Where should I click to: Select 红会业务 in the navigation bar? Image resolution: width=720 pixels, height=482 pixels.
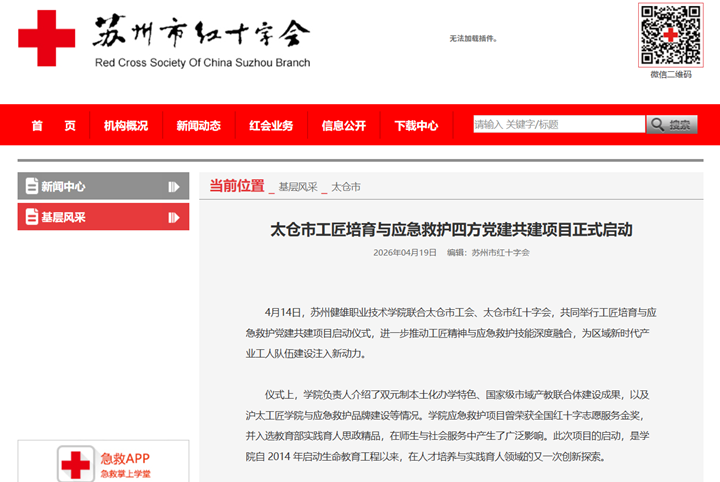click(x=271, y=126)
